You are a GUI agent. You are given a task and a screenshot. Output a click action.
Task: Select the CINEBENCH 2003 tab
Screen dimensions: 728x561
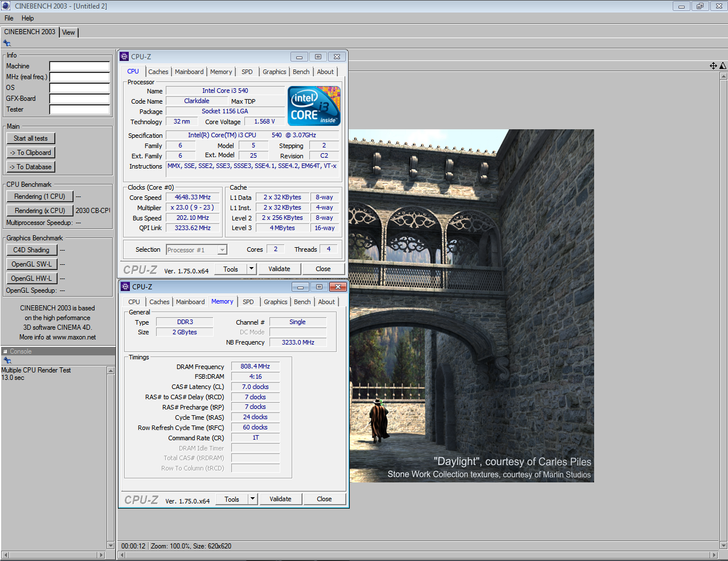30,32
